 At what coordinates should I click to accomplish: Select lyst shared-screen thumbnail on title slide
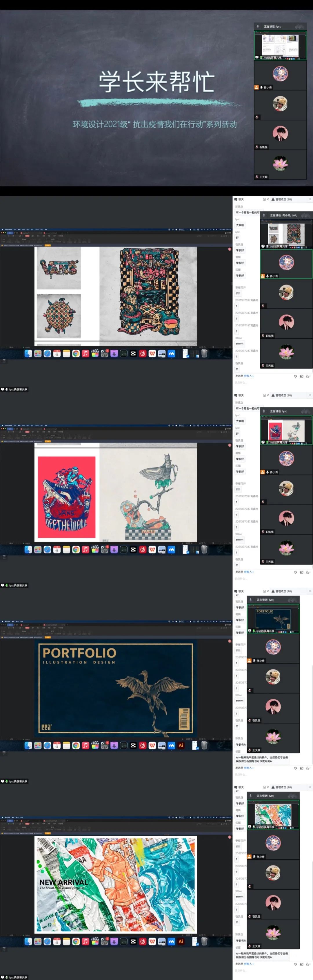(280, 45)
